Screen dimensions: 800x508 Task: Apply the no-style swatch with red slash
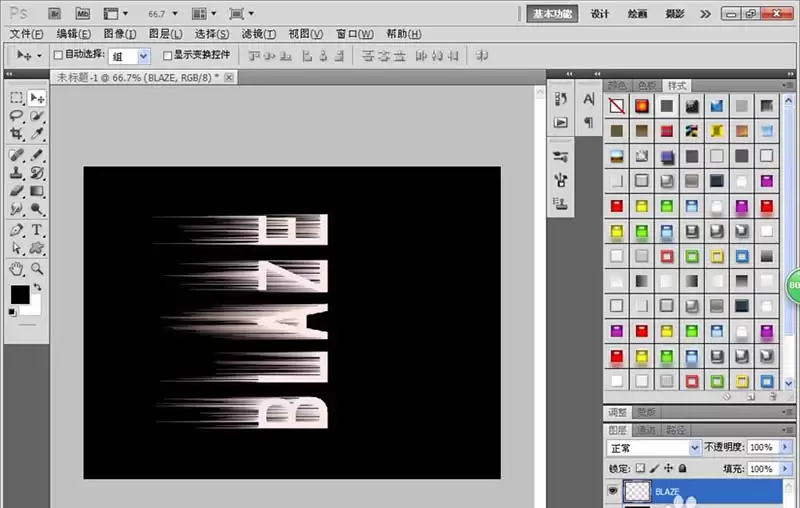click(x=616, y=106)
